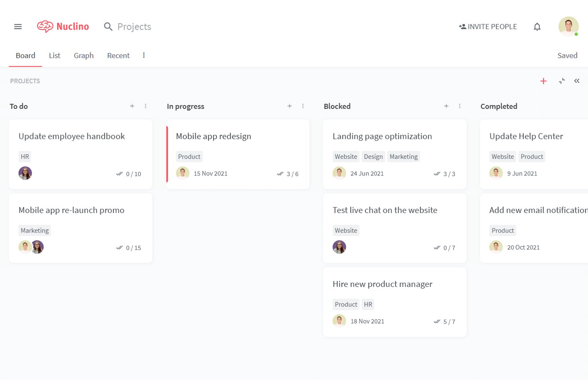Screen dimensions: 588x392
Task: Click Marketing tag on Landing page optimization
Action: [x=404, y=156]
